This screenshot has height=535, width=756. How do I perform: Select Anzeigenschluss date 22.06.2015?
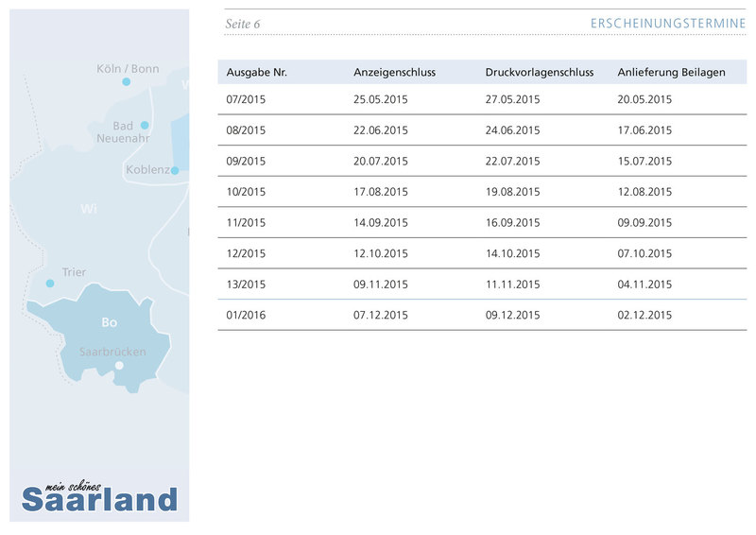coord(380,130)
